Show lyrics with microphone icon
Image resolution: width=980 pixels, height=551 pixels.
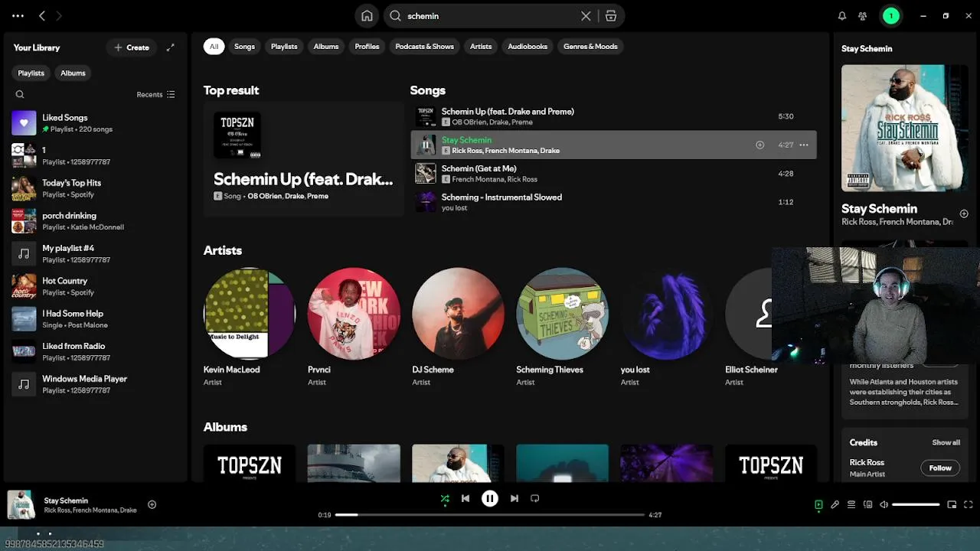(835, 504)
